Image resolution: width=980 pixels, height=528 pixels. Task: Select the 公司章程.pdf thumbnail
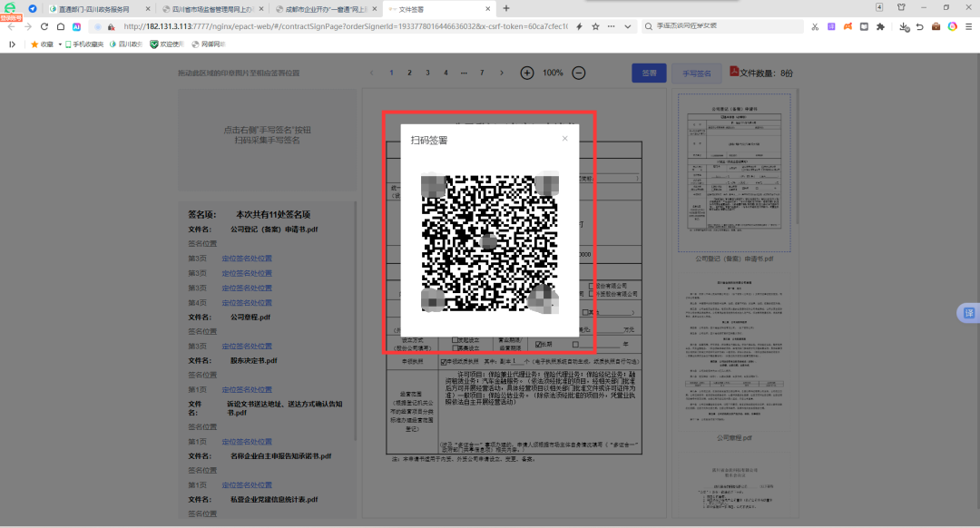[x=734, y=351]
